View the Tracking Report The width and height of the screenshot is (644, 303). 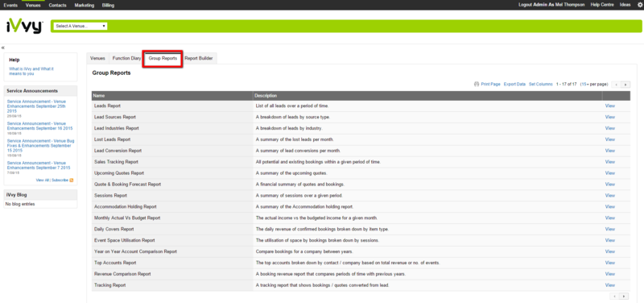click(x=610, y=285)
